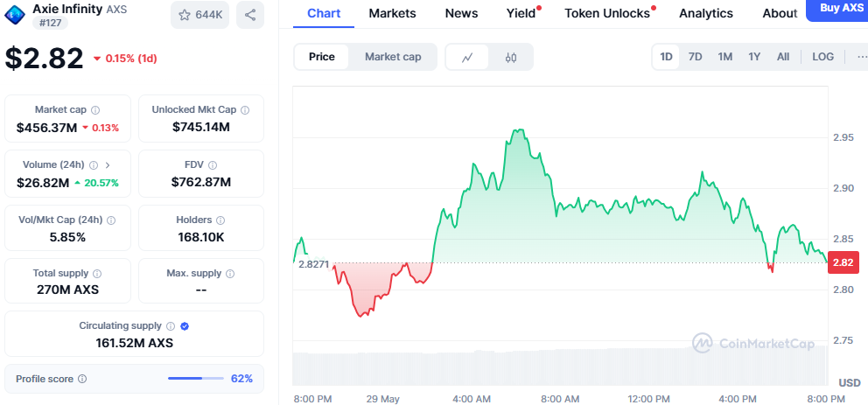Toggle chart to Market cap view

393,57
